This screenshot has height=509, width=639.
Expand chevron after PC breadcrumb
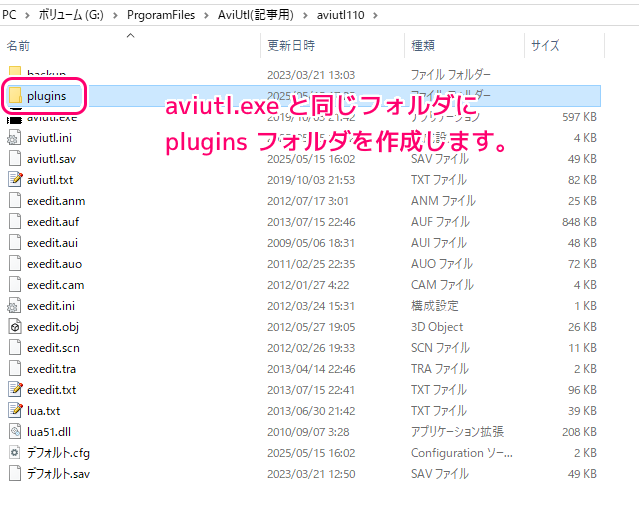[x=27, y=15]
